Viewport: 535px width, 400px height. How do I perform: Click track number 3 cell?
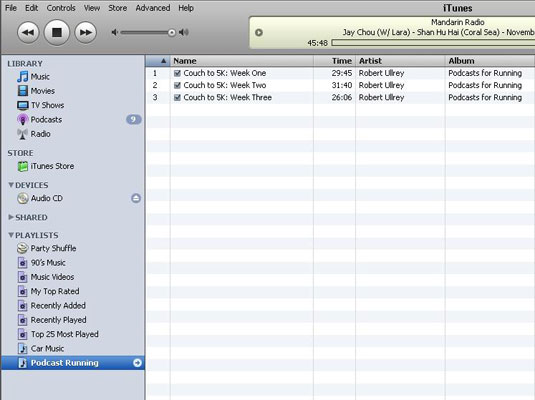(155, 98)
